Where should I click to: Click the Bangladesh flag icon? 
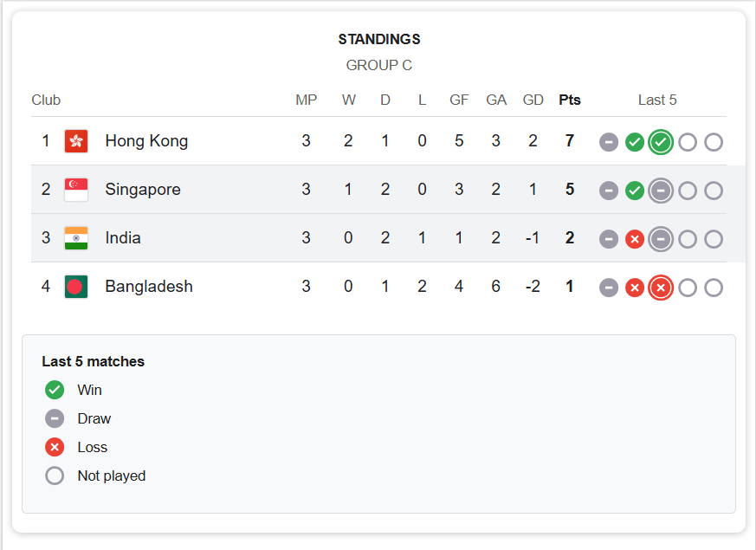pyautogui.click(x=75, y=286)
